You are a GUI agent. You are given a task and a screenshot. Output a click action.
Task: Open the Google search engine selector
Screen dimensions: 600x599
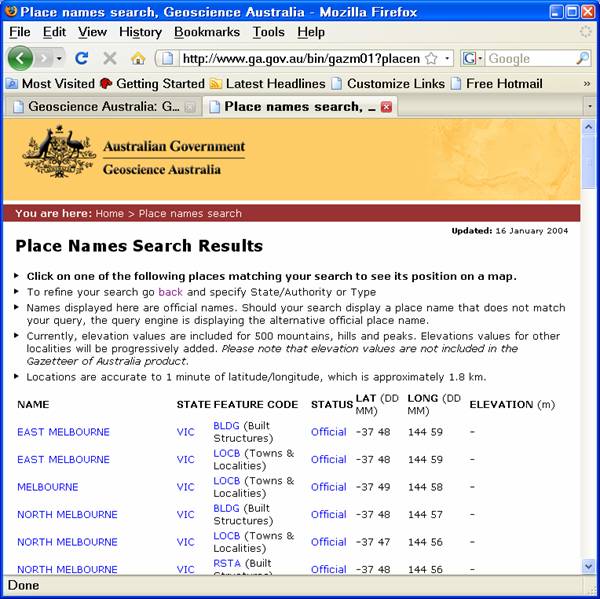pyautogui.click(x=474, y=59)
